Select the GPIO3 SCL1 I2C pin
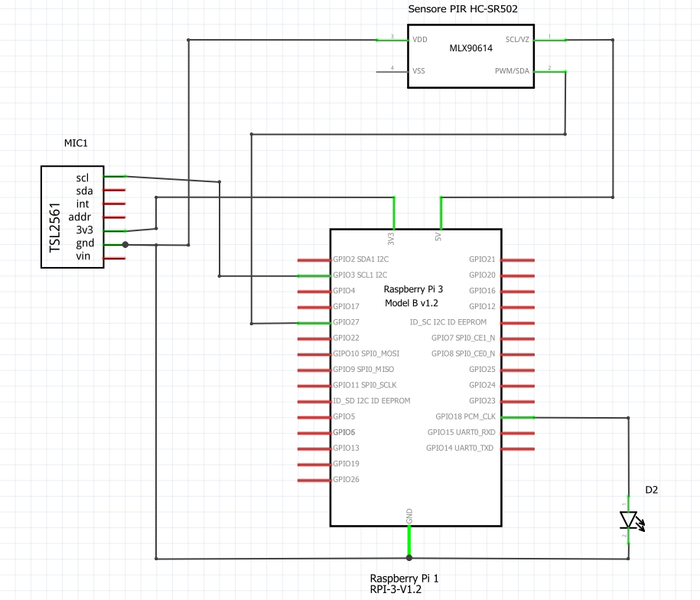The image size is (700, 600). coord(316,274)
